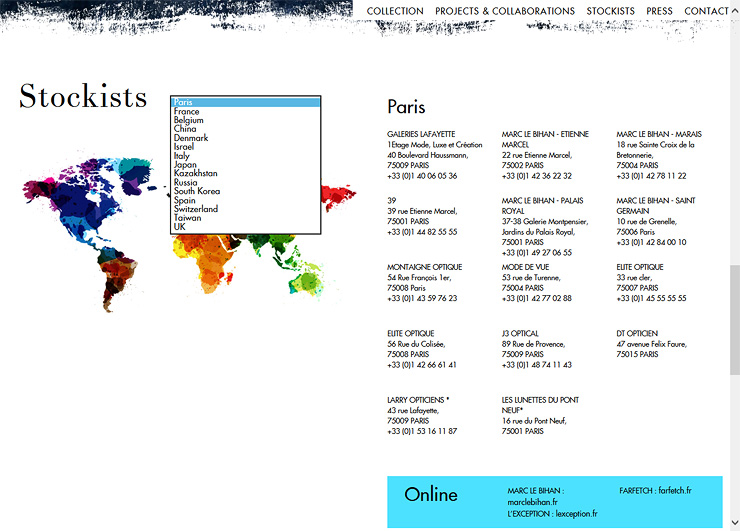Click Marc Le Bihan - Etienne Marcel entry

tap(545, 139)
